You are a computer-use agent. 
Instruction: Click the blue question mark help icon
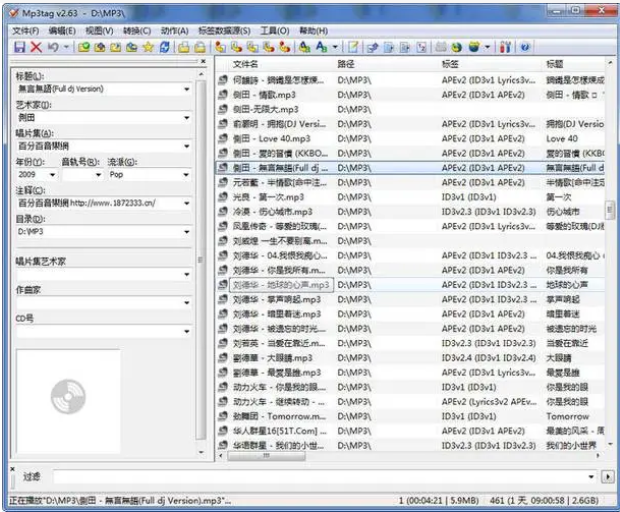[525, 47]
